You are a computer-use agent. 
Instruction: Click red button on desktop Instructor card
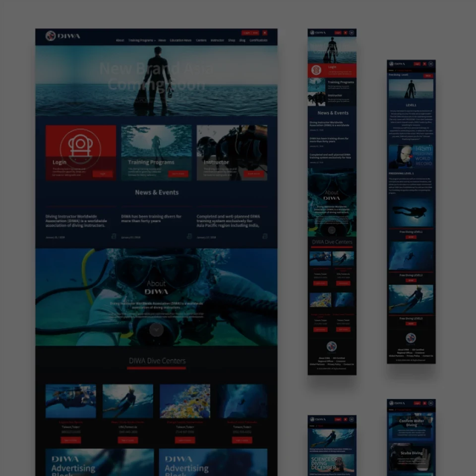pos(254,174)
